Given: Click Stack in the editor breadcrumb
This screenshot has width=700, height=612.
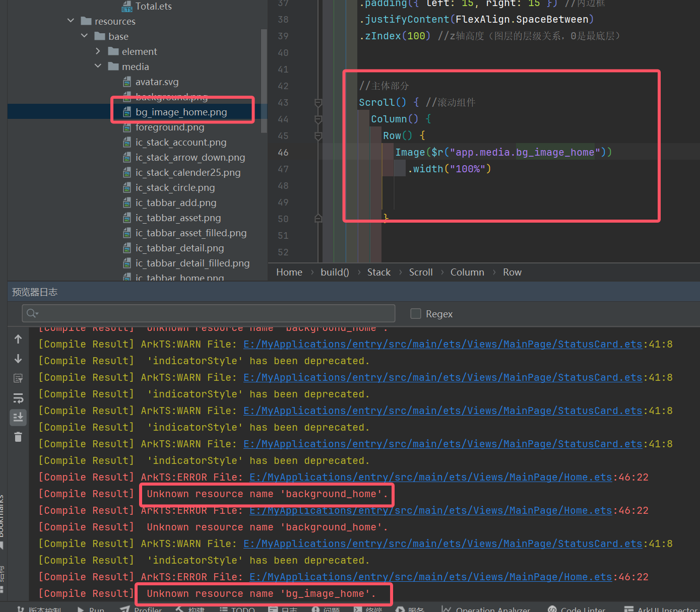Looking at the screenshot, I should click(x=379, y=272).
